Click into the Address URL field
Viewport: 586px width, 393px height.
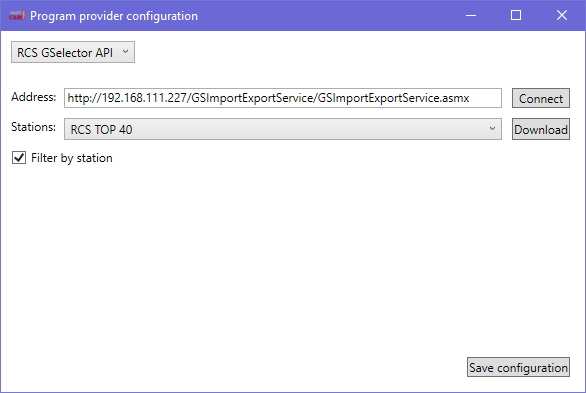pos(283,98)
